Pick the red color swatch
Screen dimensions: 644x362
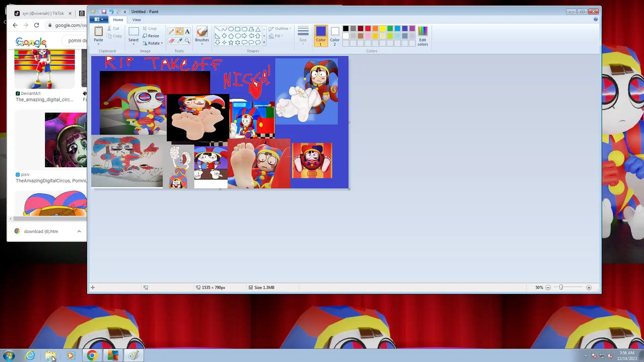(x=368, y=28)
